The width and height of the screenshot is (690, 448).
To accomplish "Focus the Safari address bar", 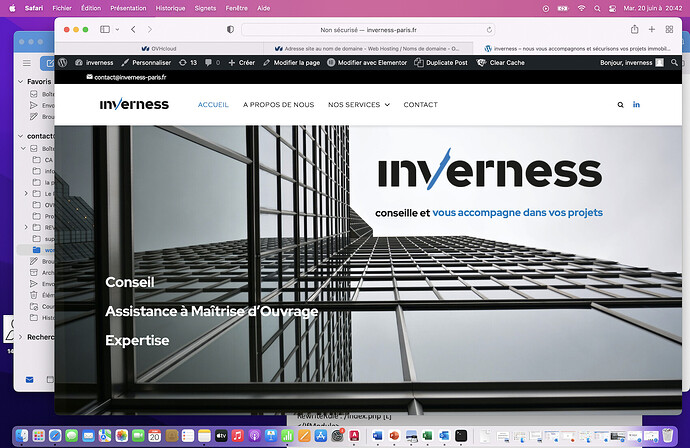I will tap(368, 30).
